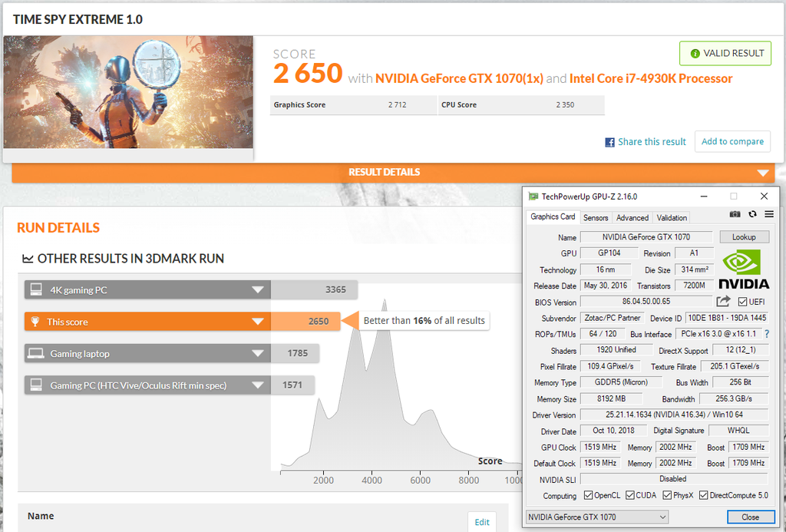
Task: Click the Close button in GPU-Z
Action: click(751, 517)
